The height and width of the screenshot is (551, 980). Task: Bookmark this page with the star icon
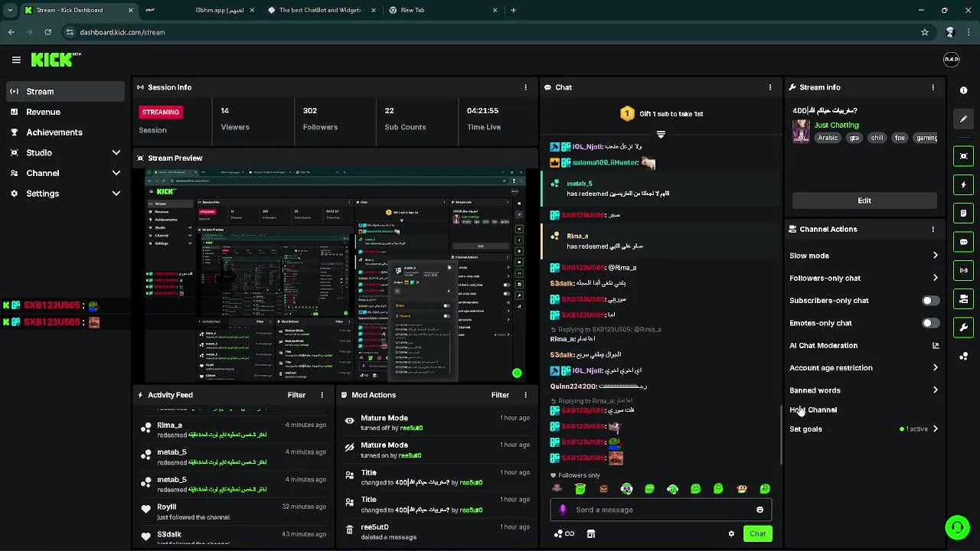click(x=925, y=32)
